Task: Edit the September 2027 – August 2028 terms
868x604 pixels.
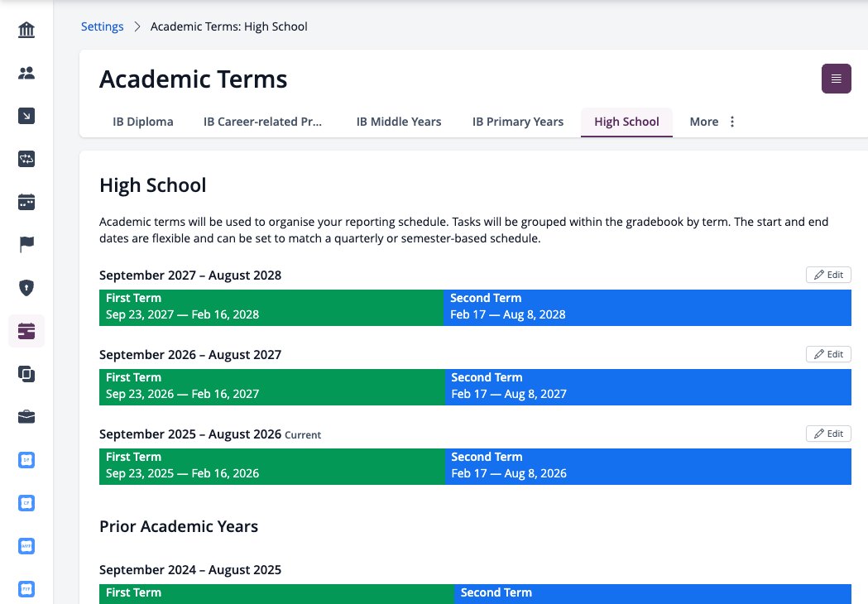Action: click(828, 275)
